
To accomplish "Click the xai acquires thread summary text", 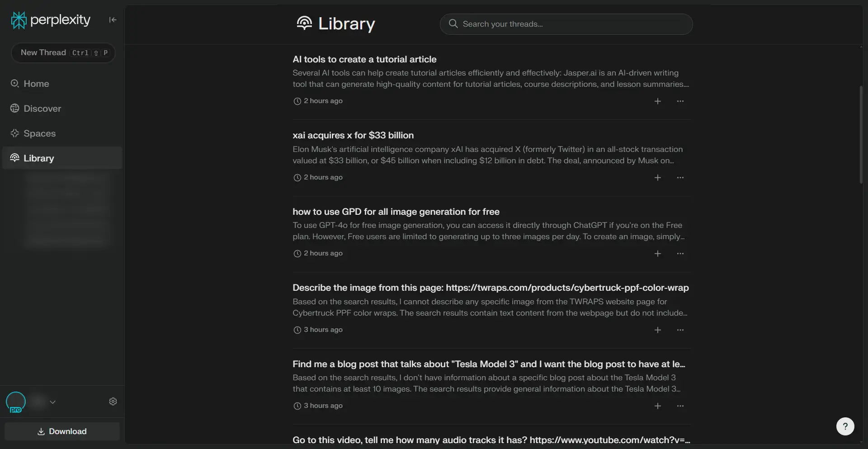I will 487,155.
